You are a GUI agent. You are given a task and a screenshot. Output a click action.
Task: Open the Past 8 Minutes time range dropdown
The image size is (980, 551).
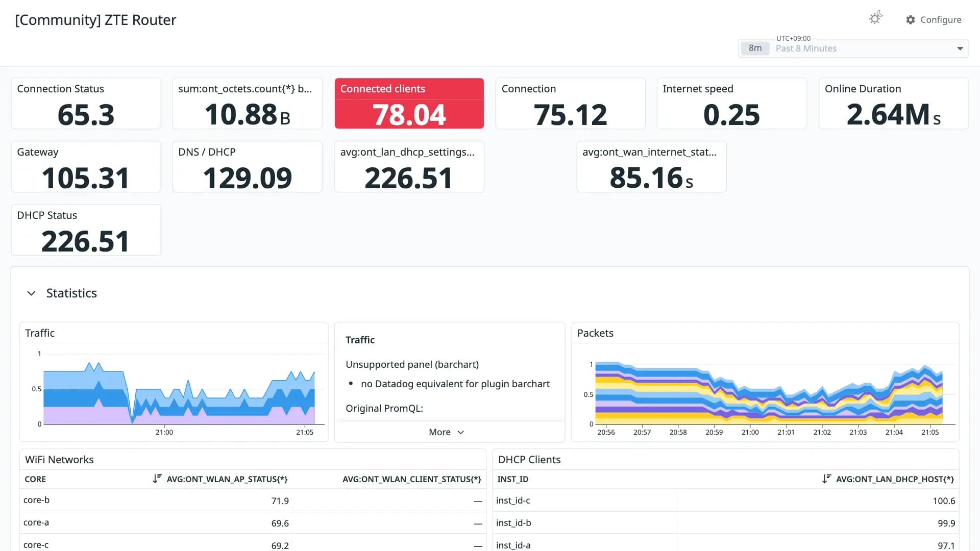click(x=853, y=48)
